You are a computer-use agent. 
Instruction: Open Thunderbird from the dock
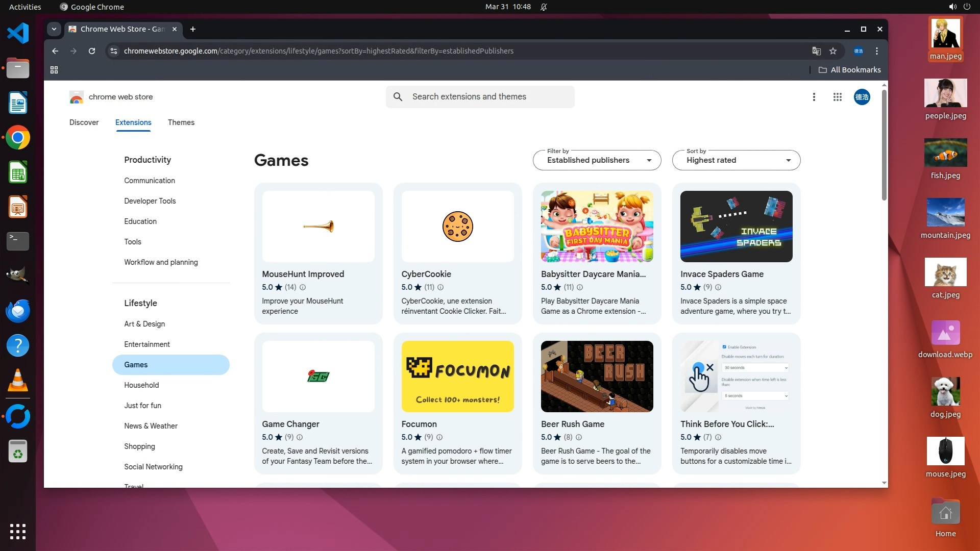click(18, 311)
